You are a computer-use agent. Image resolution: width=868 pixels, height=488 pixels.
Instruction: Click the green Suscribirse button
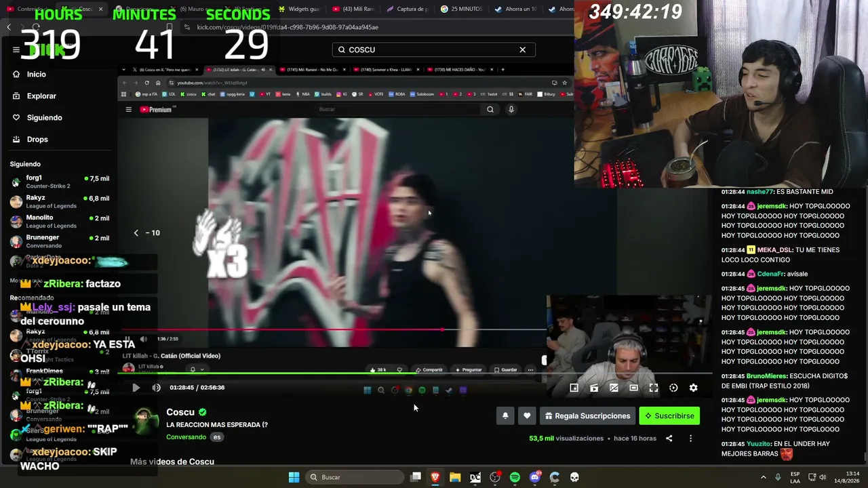pos(669,416)
